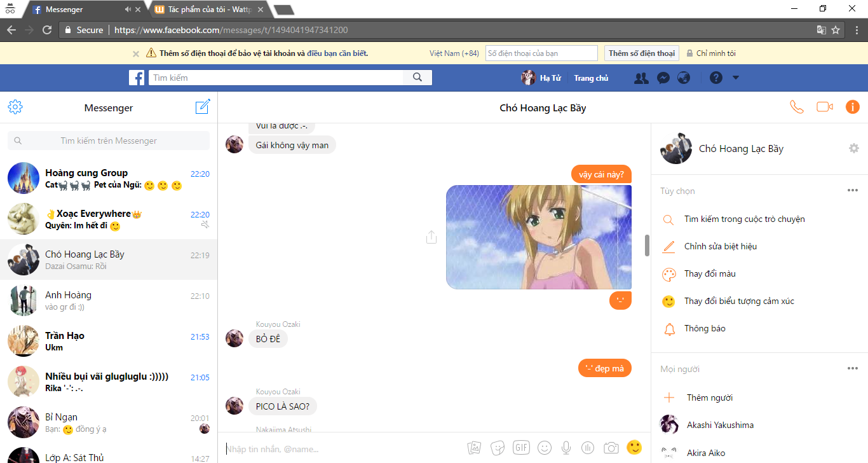Click the Thêm số điện thoại button
Viewport: 868px width, 463px height.
click(641, 53)
